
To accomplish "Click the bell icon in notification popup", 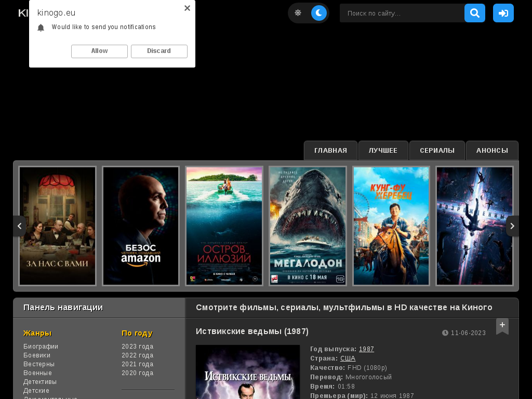I will click(41, 28).
